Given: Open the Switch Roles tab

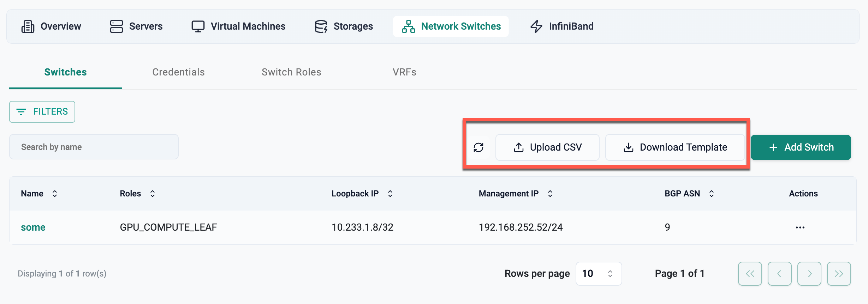Looking at the screenshot, I should click(x=291, y=72).
